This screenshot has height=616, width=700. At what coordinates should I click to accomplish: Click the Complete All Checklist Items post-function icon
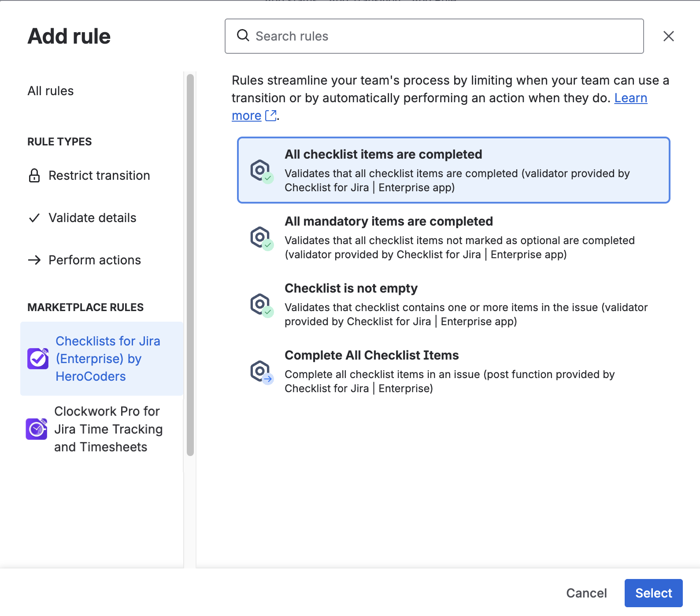(x=262, y=372)
